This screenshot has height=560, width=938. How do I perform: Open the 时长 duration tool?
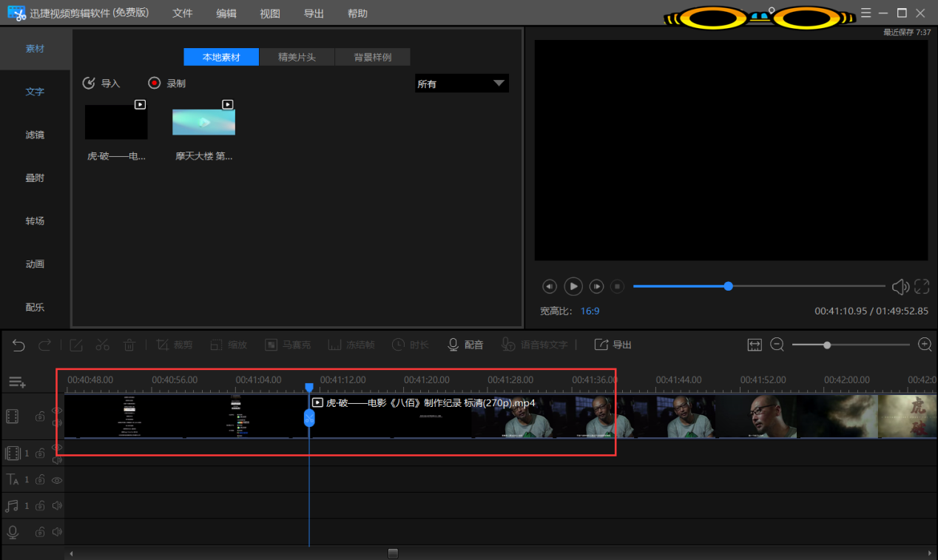pyautogui.click(x=410, y=345)
